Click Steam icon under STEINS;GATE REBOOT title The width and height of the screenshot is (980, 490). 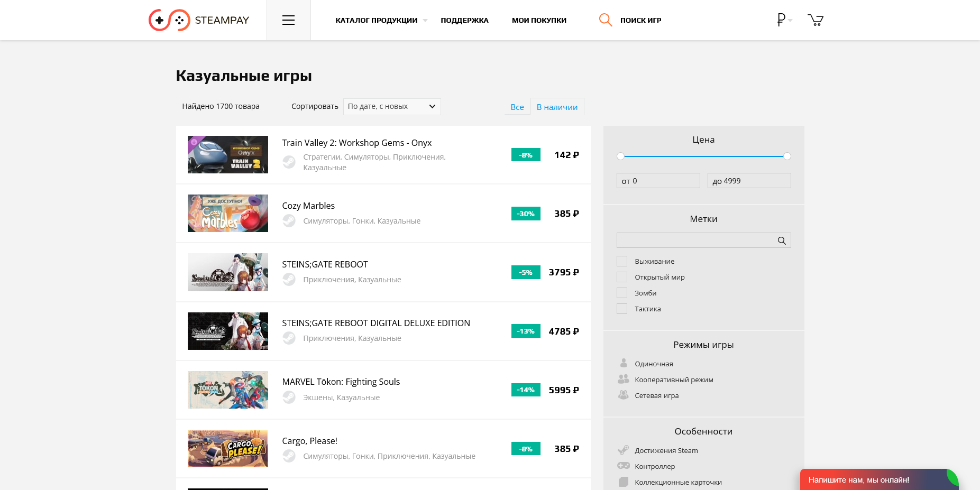(x=289, y=280)
